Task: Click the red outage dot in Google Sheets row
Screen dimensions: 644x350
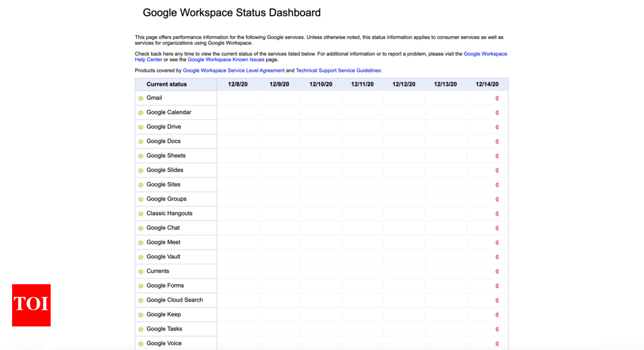Action: coord(497,156)
